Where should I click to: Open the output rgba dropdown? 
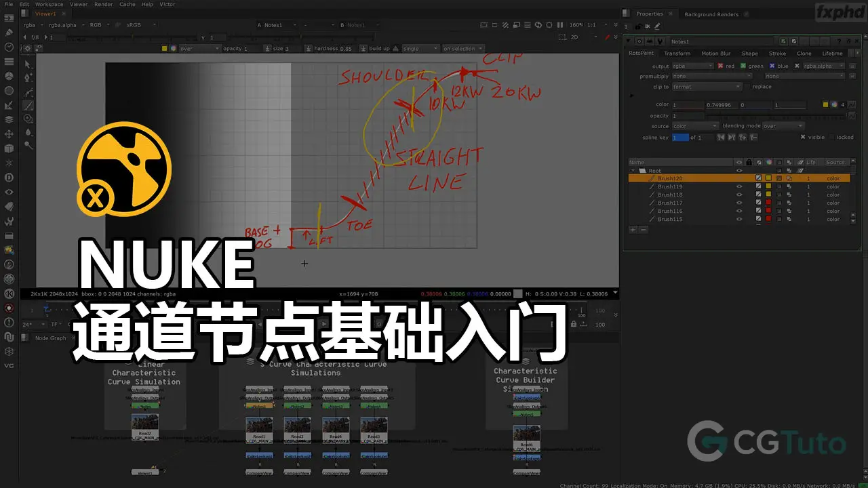[x=692, y=66]
